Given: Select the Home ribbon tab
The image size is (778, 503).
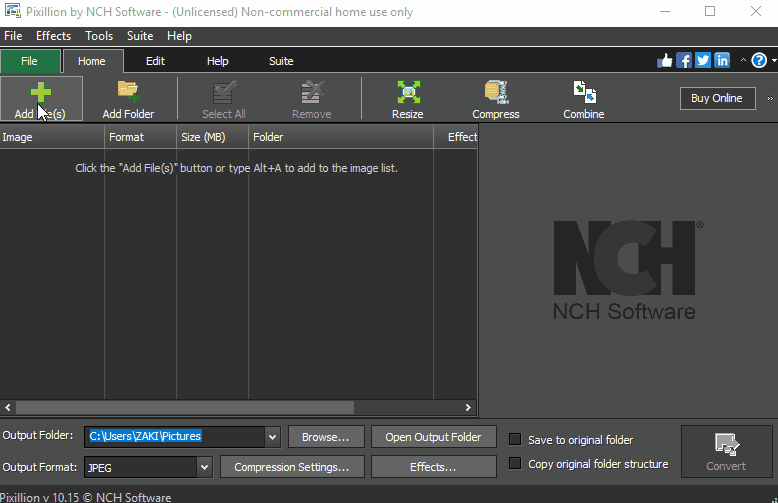Looking at the screenshot, I should (x=92, y=61).
